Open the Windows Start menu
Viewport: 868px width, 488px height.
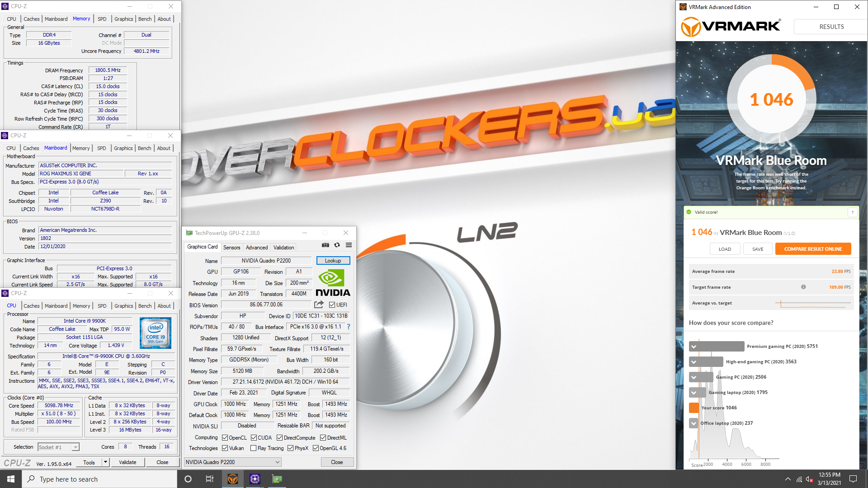click(11, 479)
